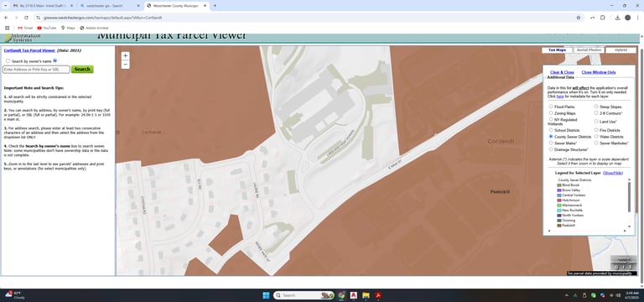This screenshot has height=302, width=644.
Task: Show or hide the selected layer legend
Action: 612,173
